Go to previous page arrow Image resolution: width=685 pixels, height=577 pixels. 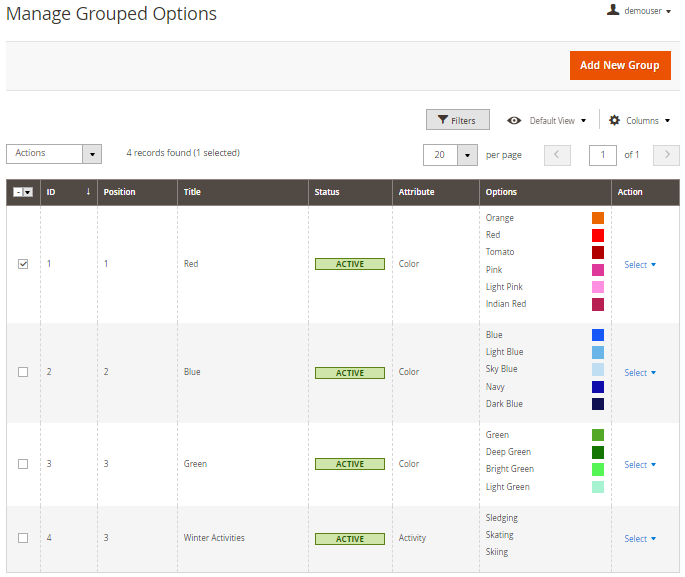[x=557, y=155]
